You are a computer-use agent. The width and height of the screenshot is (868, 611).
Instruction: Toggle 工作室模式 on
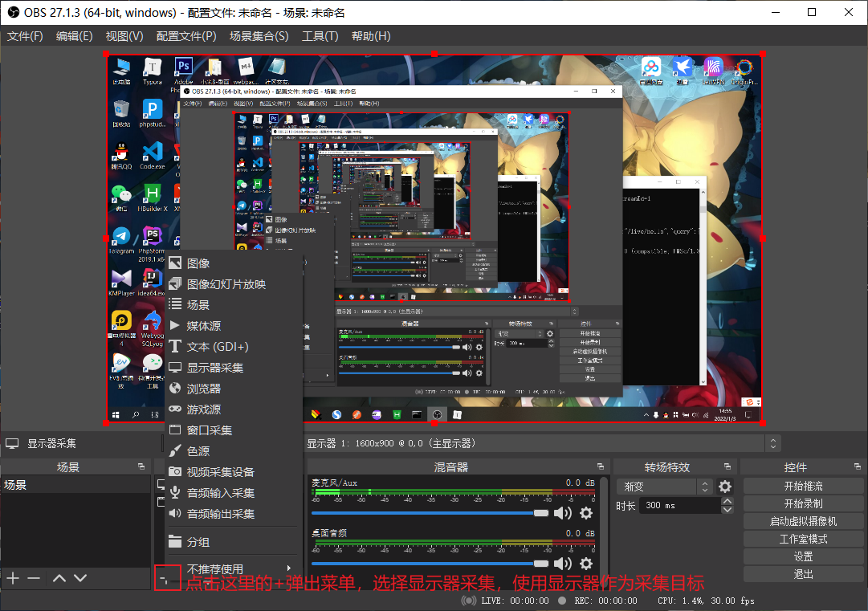pos(803,539)
